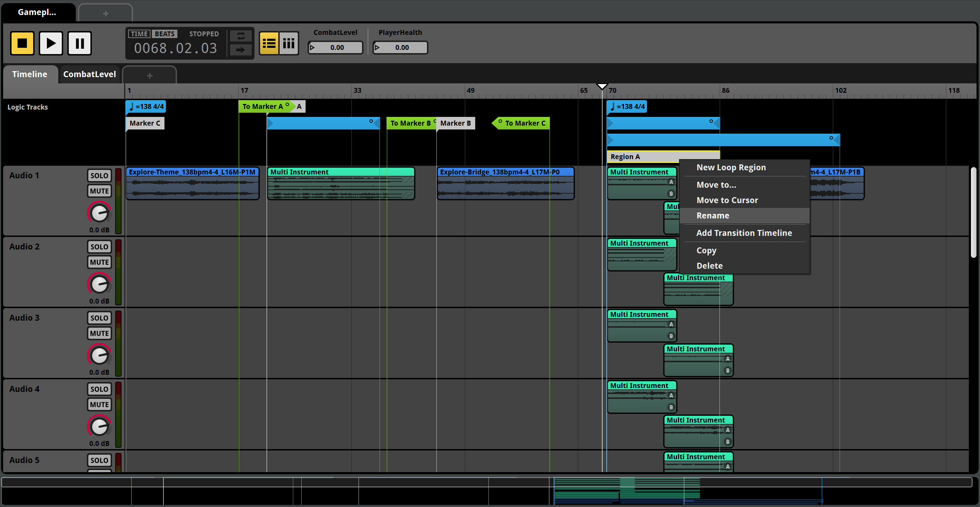Viewport: 980px width, 507px height.
Task: Solo the Audio 5 track
Action: (99, 460)
